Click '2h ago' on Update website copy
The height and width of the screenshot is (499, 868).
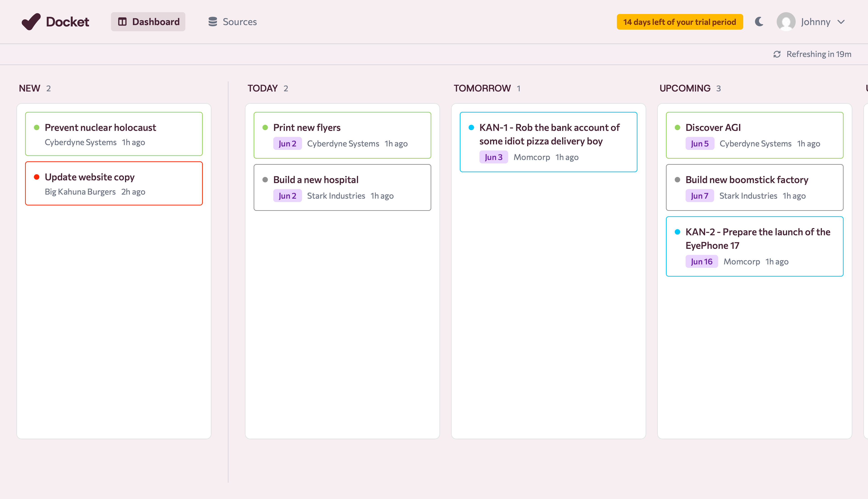[x=133, y=192]
